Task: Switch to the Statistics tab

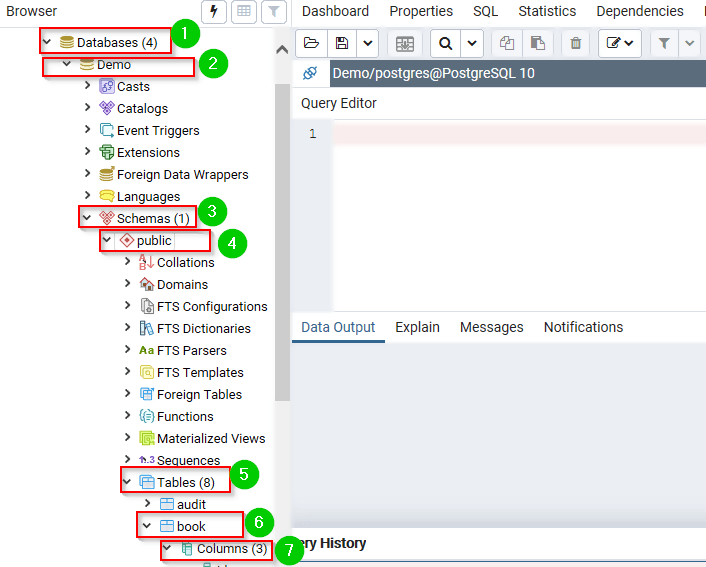Action: pyautogui.click(x=547, y=11)
